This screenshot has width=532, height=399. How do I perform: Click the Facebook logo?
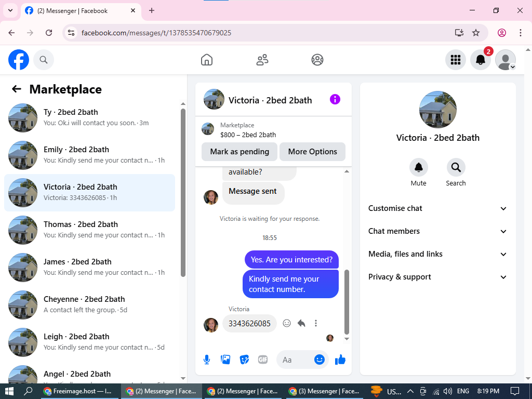coord(19,60)
